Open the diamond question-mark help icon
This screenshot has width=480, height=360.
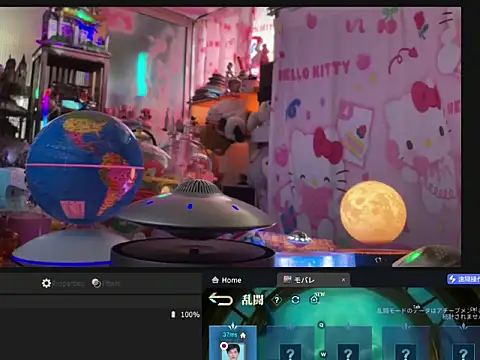coord(277,300)
